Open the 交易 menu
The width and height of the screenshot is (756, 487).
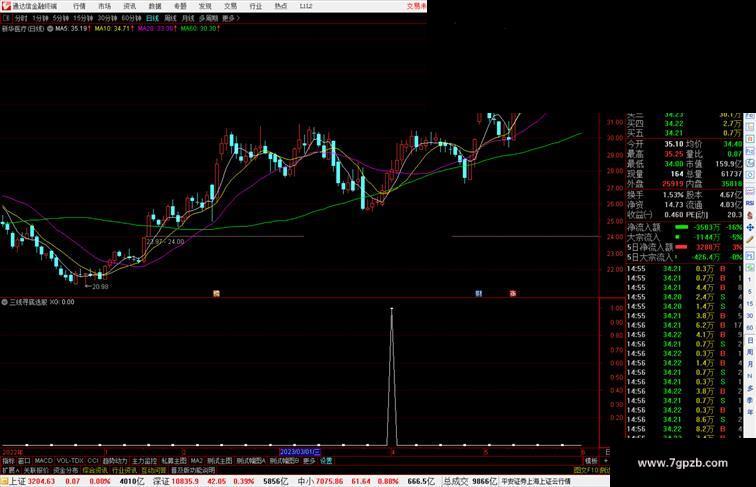230,6
